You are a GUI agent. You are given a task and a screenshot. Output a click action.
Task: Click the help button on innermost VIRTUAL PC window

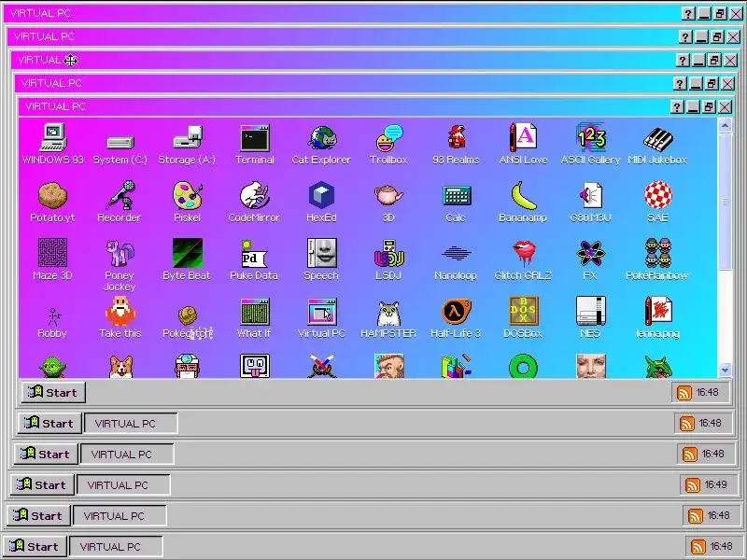(x=677, y=106)
